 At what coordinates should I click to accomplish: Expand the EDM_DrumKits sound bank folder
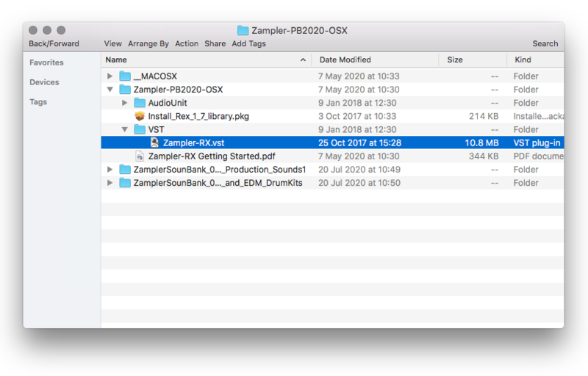click(x=110, y=183)
